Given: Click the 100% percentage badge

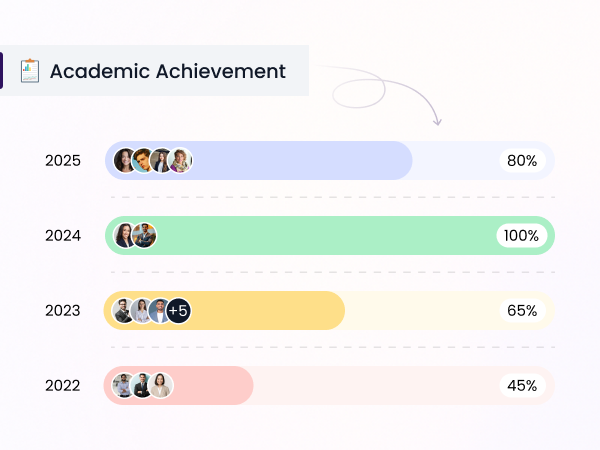Looking at the screenshot, I should pyautogui.click(x=522, y=236).
